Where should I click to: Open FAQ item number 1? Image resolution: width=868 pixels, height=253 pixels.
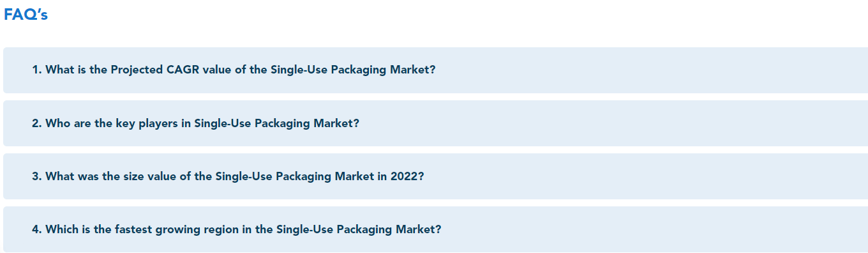point(435,70)
